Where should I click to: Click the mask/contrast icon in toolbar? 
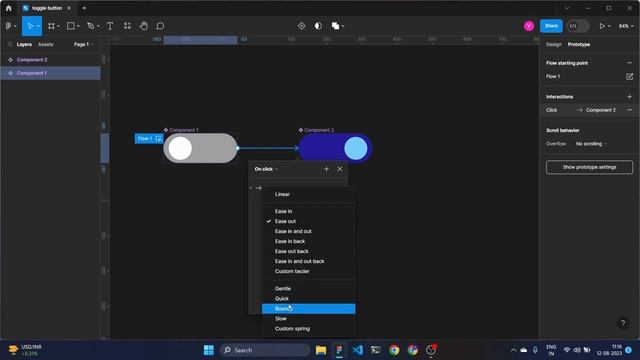[x=318, y=26]
